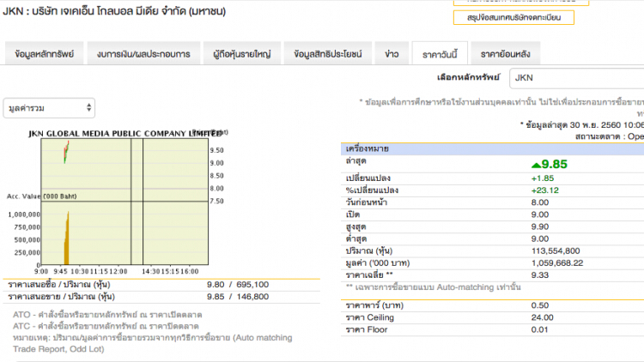Click the JKN securities input field
644x362 pixels.
(x=576, y=78)
